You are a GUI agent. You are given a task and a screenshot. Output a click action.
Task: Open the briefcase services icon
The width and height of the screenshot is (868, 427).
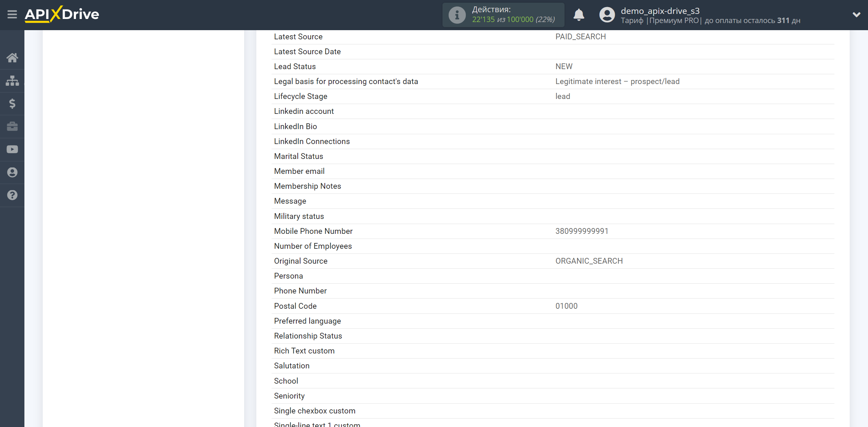click(x=12, y=126)
